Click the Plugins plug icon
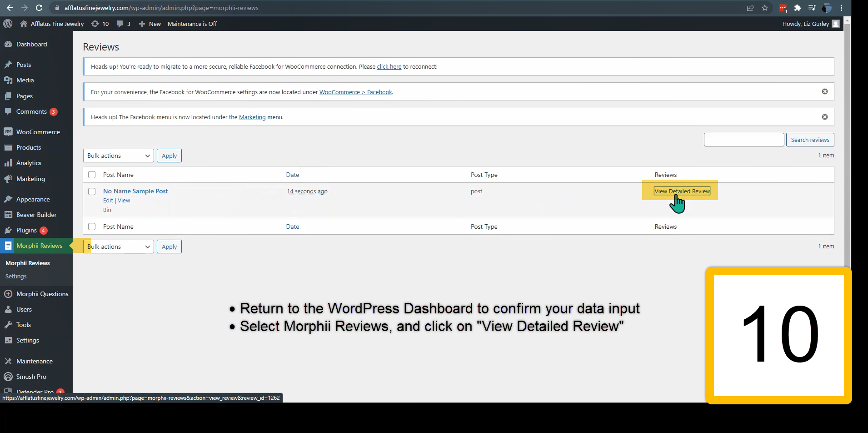 8,230
